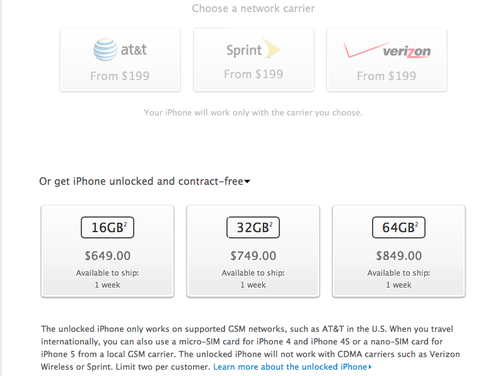Choose the $849.00 unlocked iPhone option
This screenshot has width=500, height=376.
pos(399,251)
